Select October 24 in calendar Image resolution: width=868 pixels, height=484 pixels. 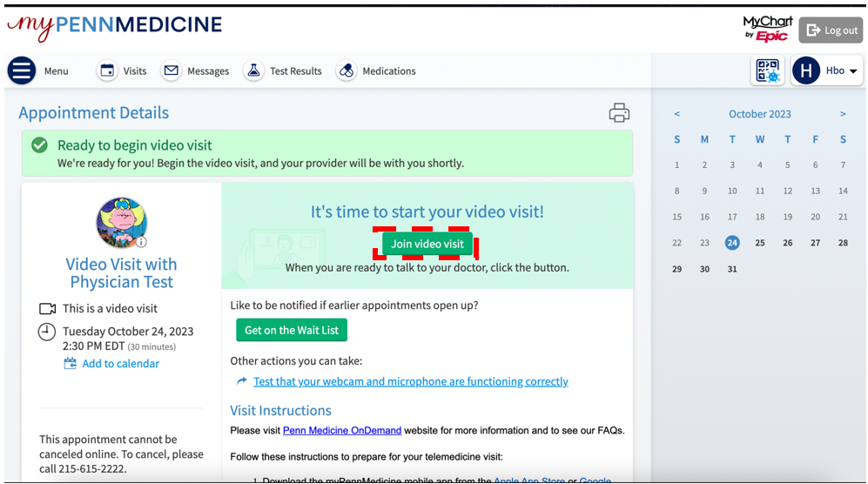tap(732, 243)
